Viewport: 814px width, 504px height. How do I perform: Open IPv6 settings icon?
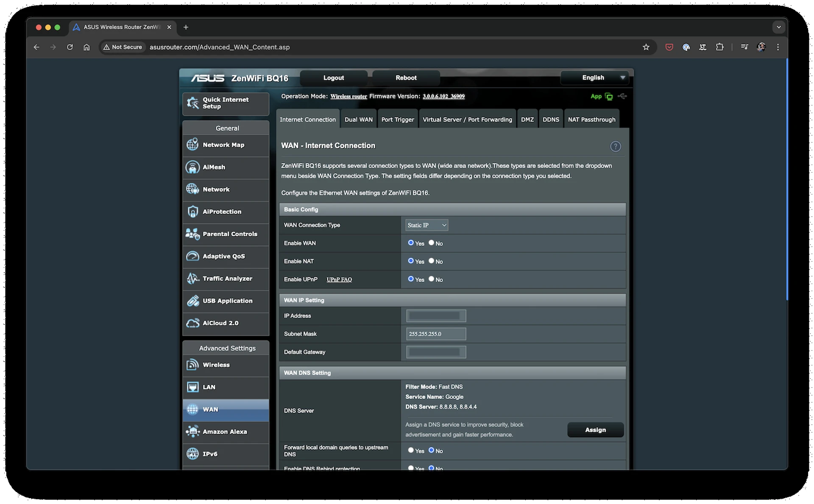pyautogui.click(x=192, y=454)
